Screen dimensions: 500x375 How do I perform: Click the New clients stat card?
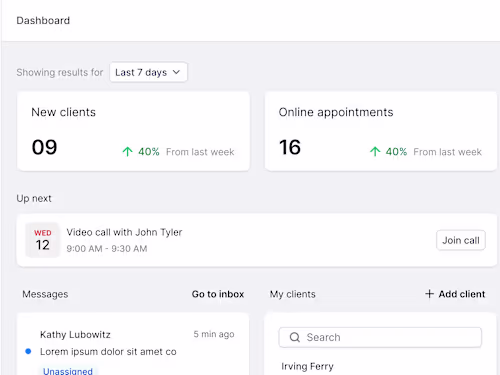(133, 131)
